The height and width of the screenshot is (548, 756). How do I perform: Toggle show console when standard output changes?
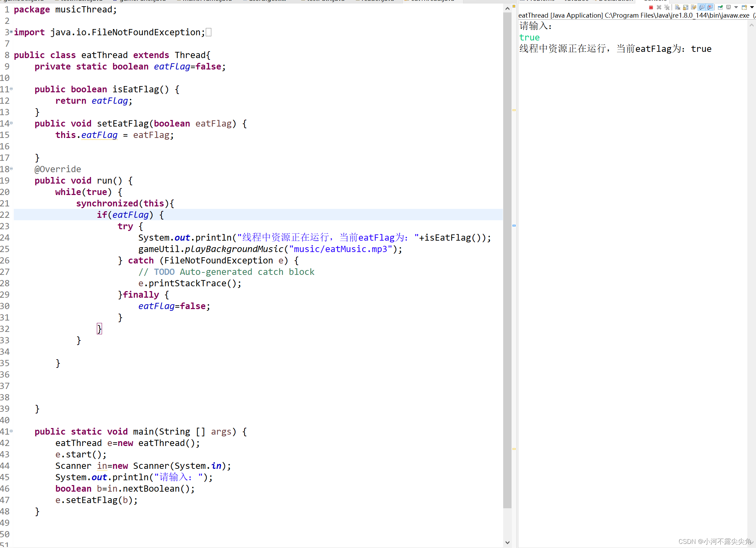pos(702,7)
